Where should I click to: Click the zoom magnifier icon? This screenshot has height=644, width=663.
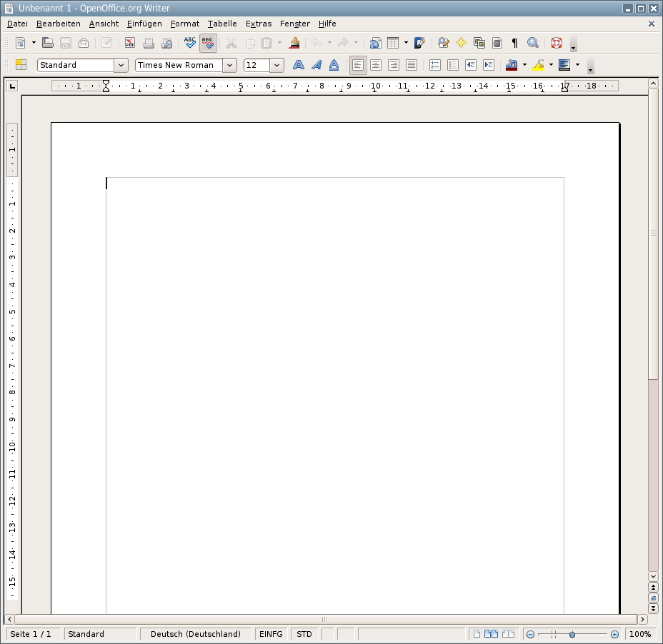(x=533, y=43)
